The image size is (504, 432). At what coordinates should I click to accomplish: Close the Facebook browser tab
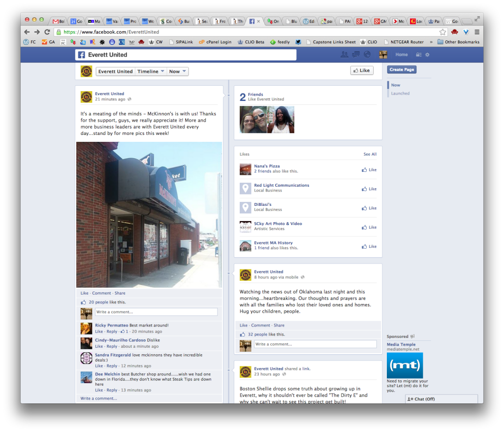pos(258,21)
